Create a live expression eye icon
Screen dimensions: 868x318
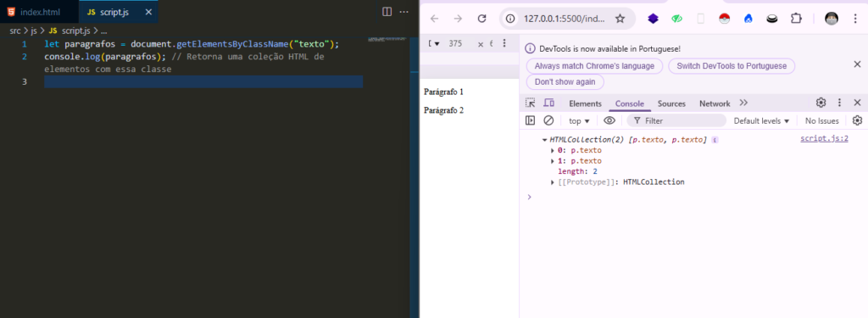click(x=609, y=120)
